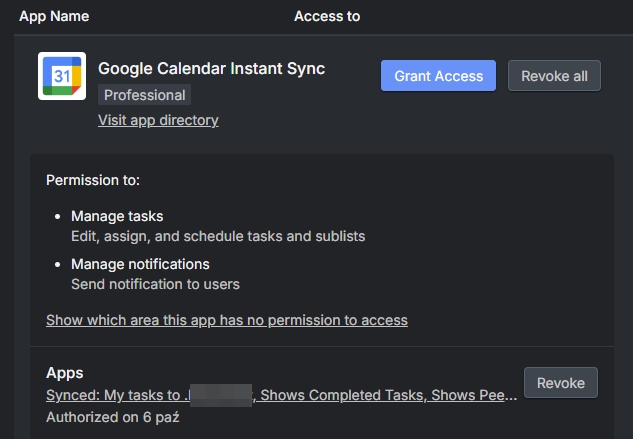
Task: Click the Grant Access button
Action: [x=438, y=76]
